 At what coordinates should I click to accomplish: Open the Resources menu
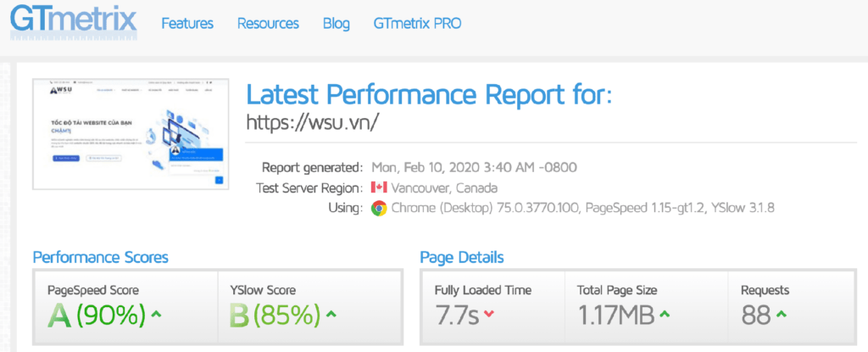pyautogui.click(x=268, y=23)
